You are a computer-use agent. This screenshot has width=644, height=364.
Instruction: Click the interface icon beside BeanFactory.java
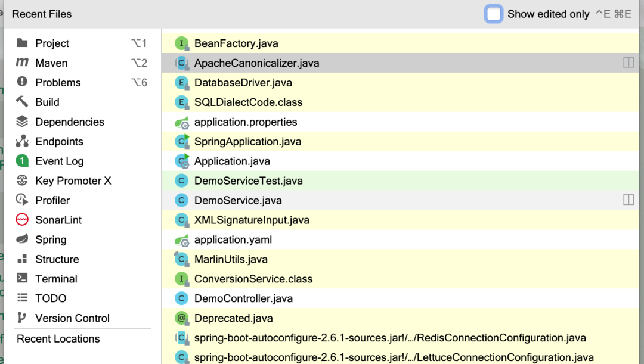[181, 43]
